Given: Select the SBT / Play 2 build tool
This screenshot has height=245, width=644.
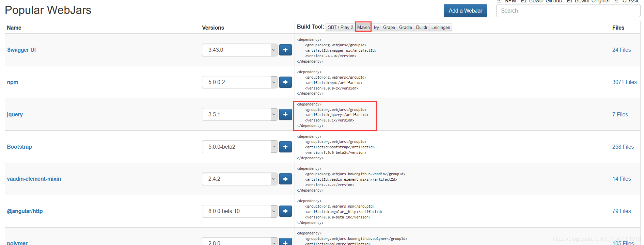Looking at the screenshot, I should pyautogui.click(x=340, y=27).
